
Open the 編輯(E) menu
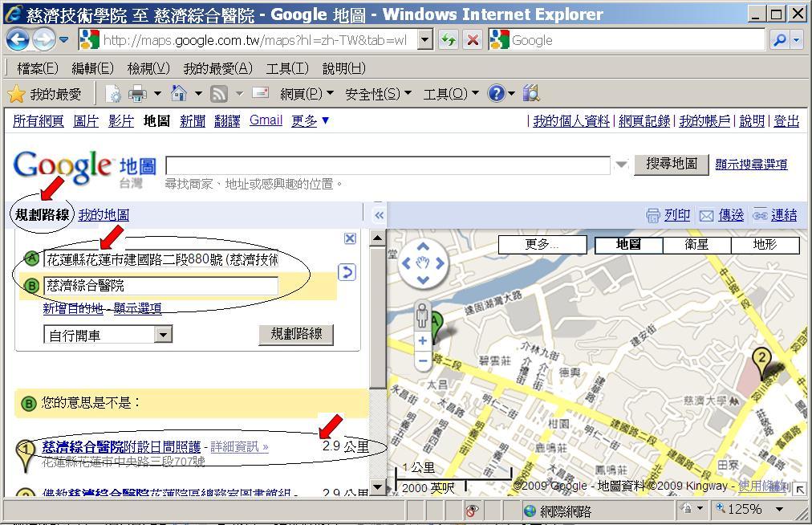(93, 68)
